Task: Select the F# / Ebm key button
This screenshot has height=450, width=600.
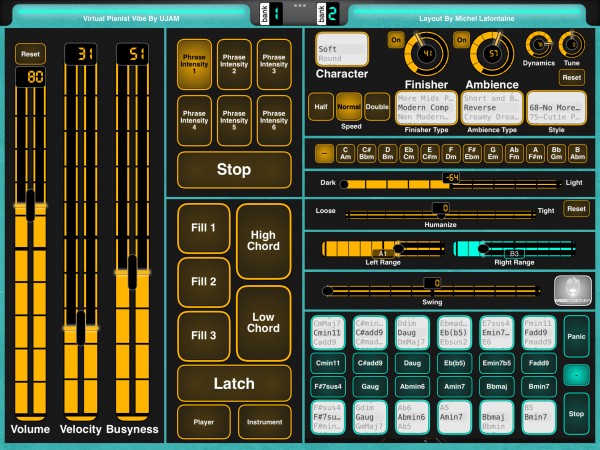Action: 472,153
